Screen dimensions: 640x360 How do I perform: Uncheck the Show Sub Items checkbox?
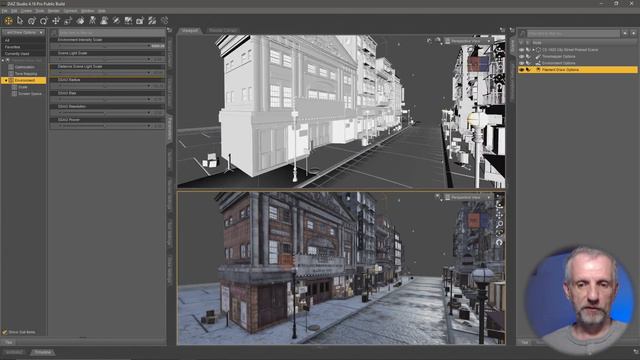pos(4,332)
